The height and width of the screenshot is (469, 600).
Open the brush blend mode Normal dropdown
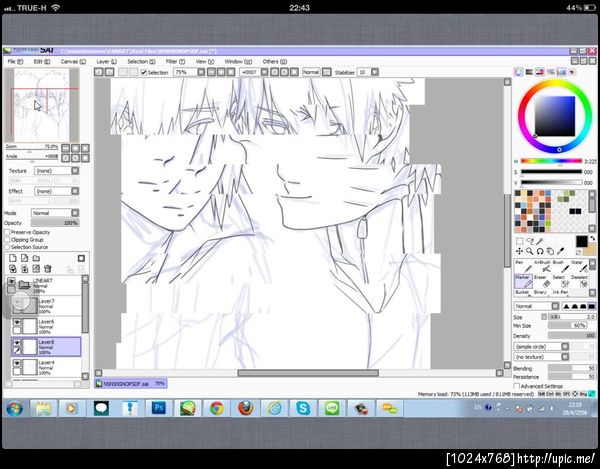click(536, 306)
